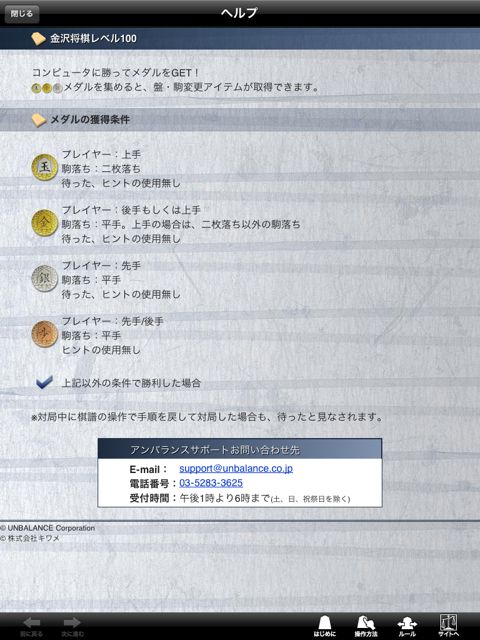
Task: Click the 金沢将棋レベル100 header tag icon
Action: pyautogui.click(x=38, y=39)
